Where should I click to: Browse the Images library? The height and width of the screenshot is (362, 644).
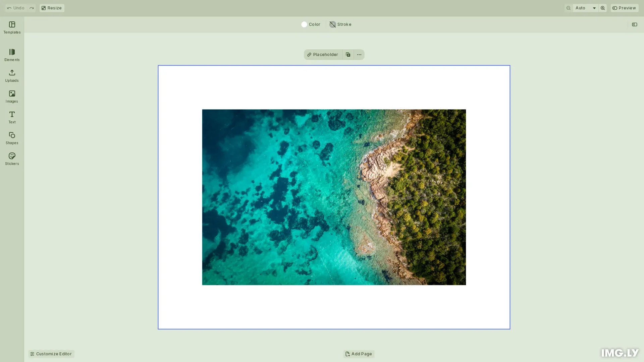tap(12, 96)
